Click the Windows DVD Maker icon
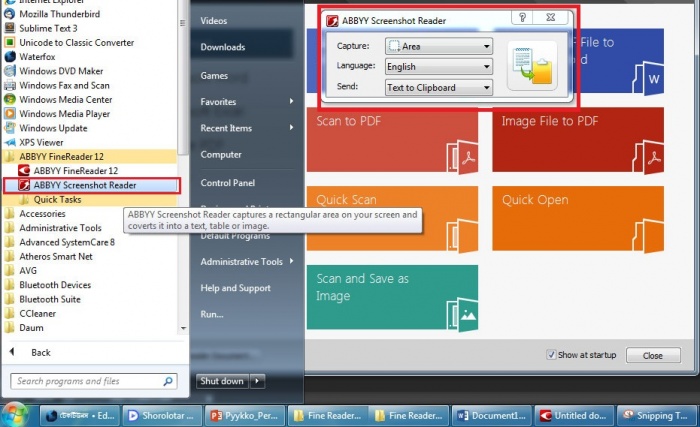Viewport: 700px width, 427px height. tap(10, 71)
